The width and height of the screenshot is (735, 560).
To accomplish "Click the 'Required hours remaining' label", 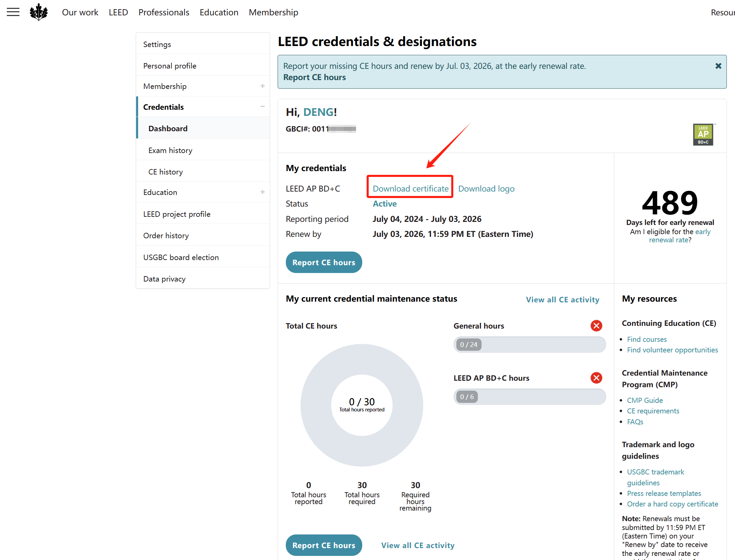I will click(x=415, y=501).
